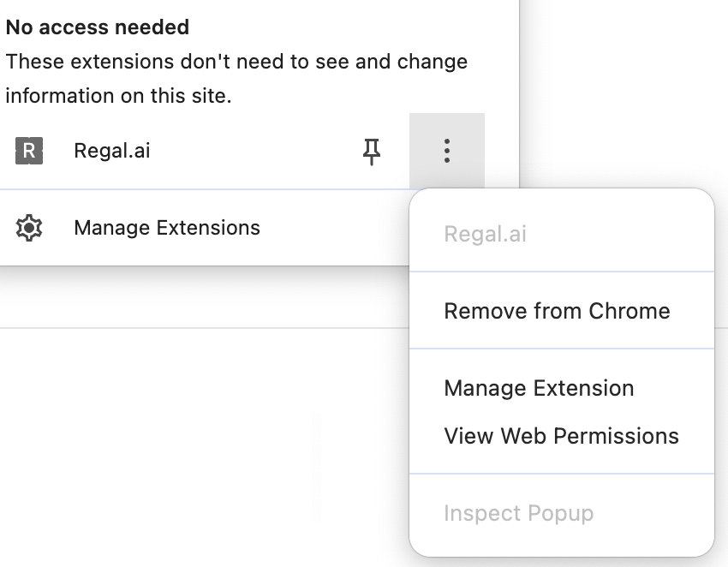This screenshot has width=728, height=567.
Task: Open the three-dot more actions menu
Action: pos(446,151)
